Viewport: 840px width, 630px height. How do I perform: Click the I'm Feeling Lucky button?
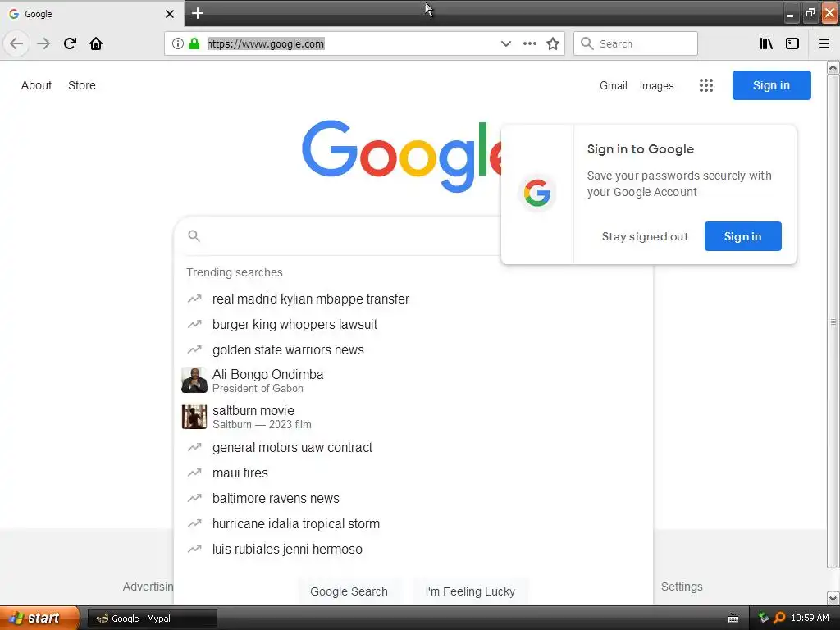pyautogui.click(x=470, y=591)
